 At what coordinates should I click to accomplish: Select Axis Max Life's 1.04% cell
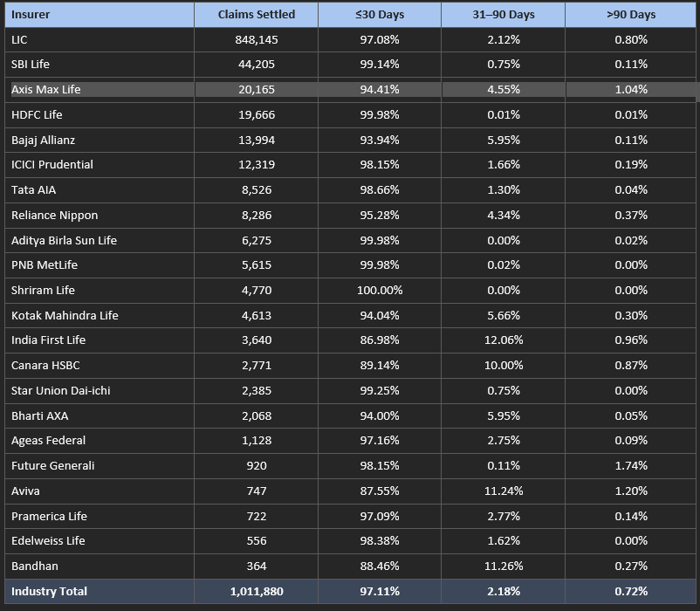pos(631,89)
